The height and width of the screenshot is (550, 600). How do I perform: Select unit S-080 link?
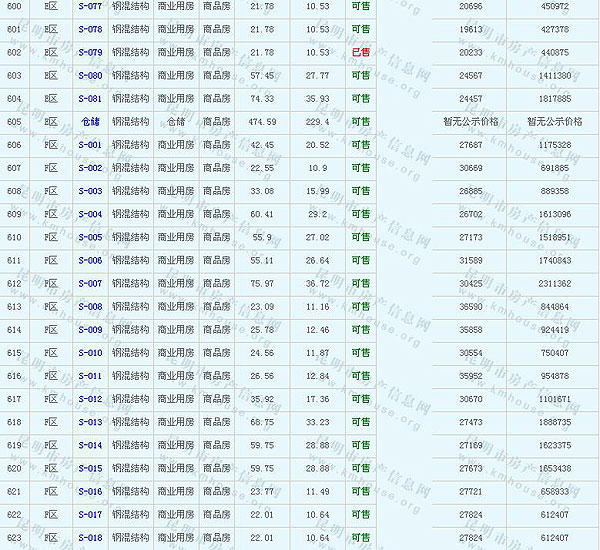point(90,75)
